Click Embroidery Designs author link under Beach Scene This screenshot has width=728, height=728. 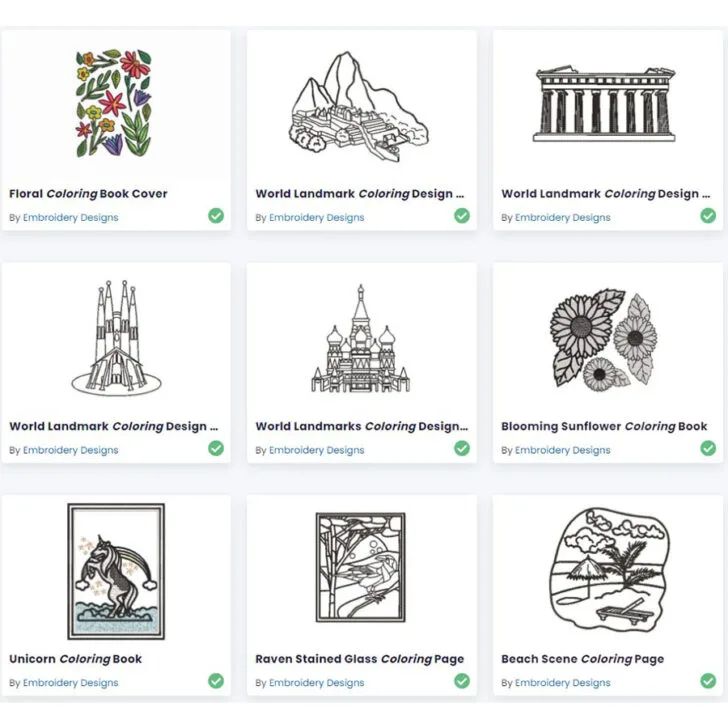pos(563,682)
